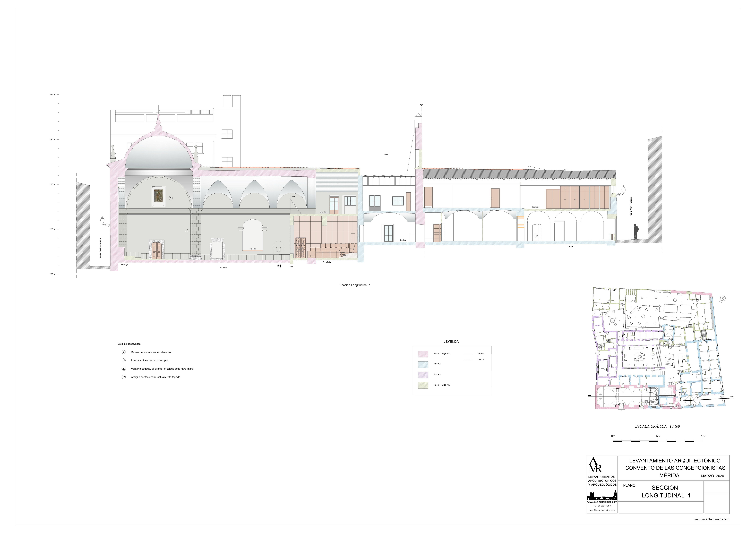The width and height of the screenshot is (756, 534).
Task: Click the north arrow compass symbol
Action: point(723,299)
